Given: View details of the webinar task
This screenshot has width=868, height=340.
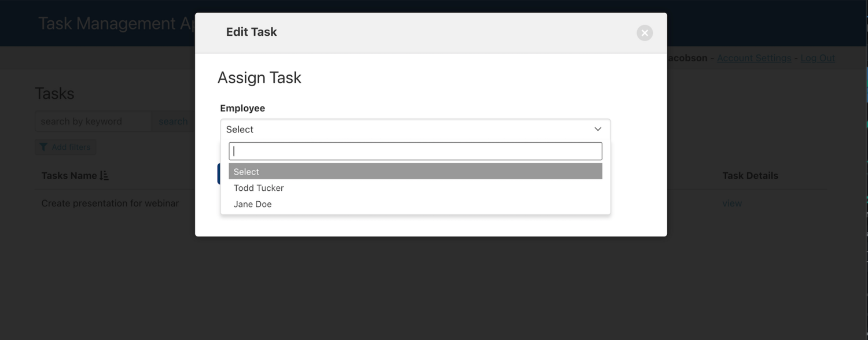Looking at the screenshot, I should pyautogui.click(x=732, y=203).
